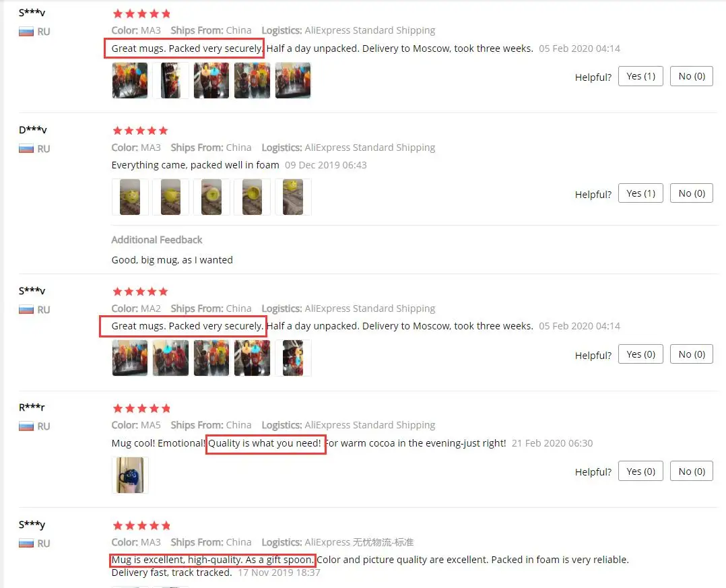Open last photo in MA2 color review
The width and height of the screenshot is (726, 588).
[x=292, y=358]
